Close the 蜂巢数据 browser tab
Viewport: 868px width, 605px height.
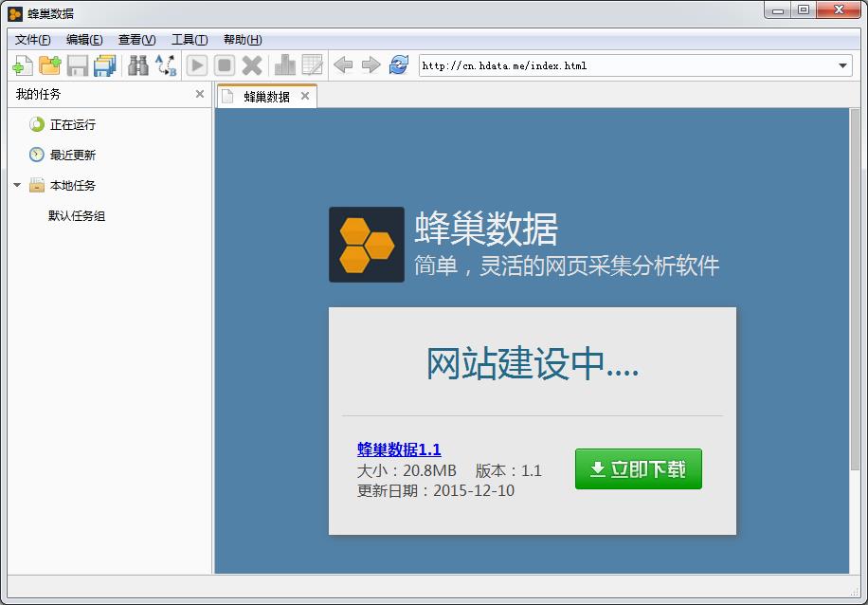305,96
